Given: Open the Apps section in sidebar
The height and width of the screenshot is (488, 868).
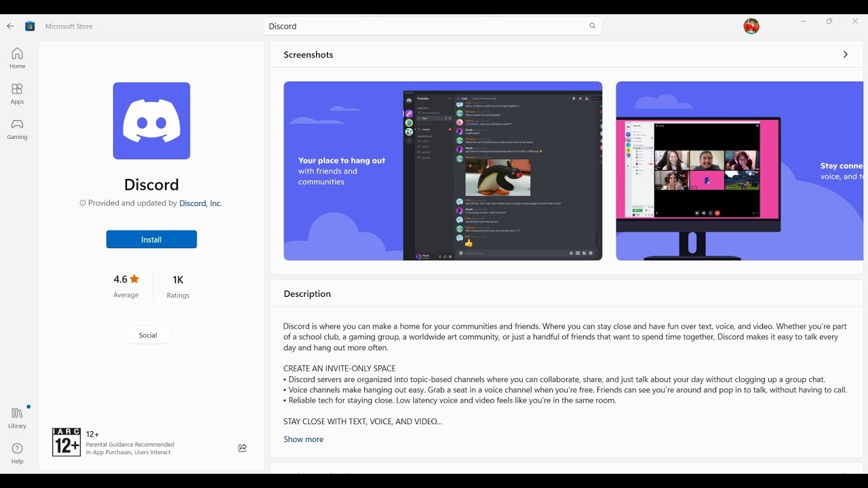Looking at the screenshot, I should pos(17,94).
